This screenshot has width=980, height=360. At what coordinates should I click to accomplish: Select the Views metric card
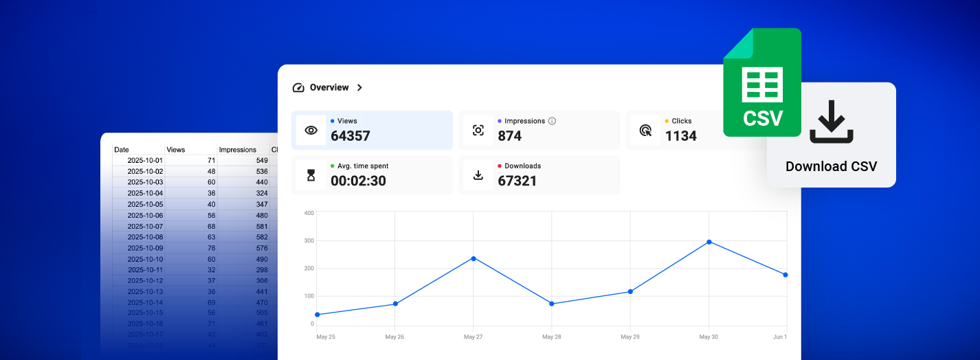click(x=372, y=130)
